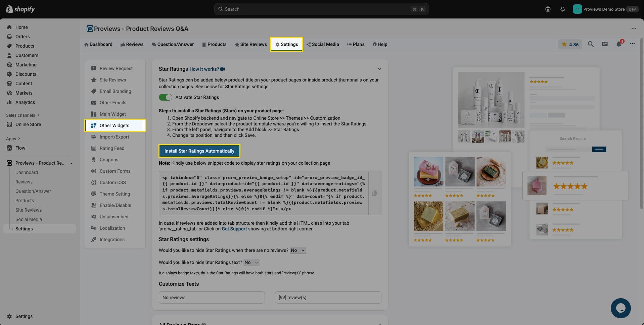Open the notifications bell with red badge

coord(619,44)
